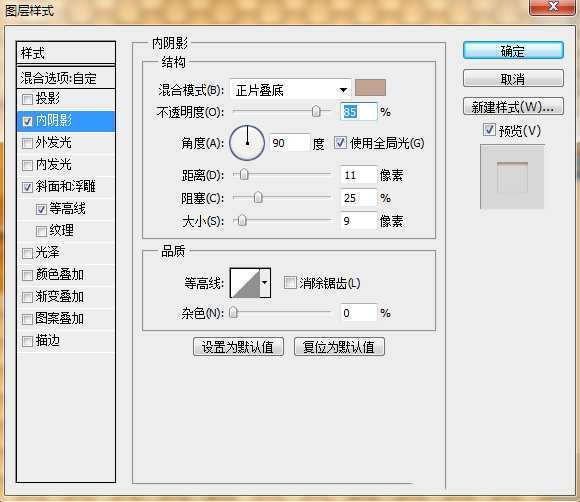This screenshot has width=580, height=502.
Task: Enable the 颜色叠加 color overlay checkbox
Action: (x=27, y=275)
